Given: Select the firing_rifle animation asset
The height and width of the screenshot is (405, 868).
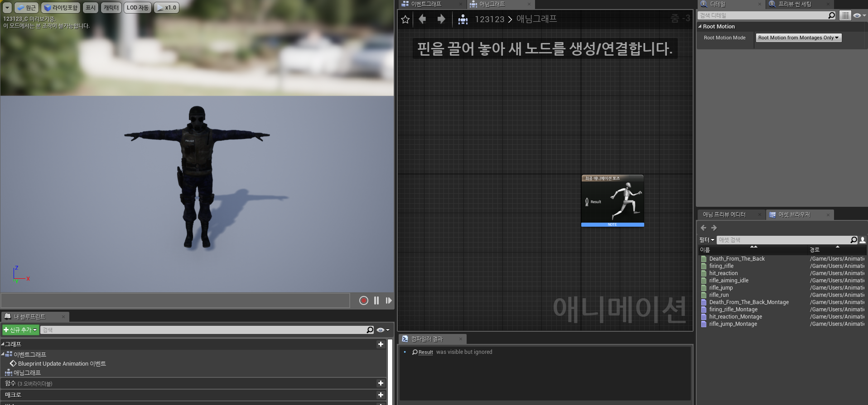Looking at the screenshot, I should (x=721, y=266).
